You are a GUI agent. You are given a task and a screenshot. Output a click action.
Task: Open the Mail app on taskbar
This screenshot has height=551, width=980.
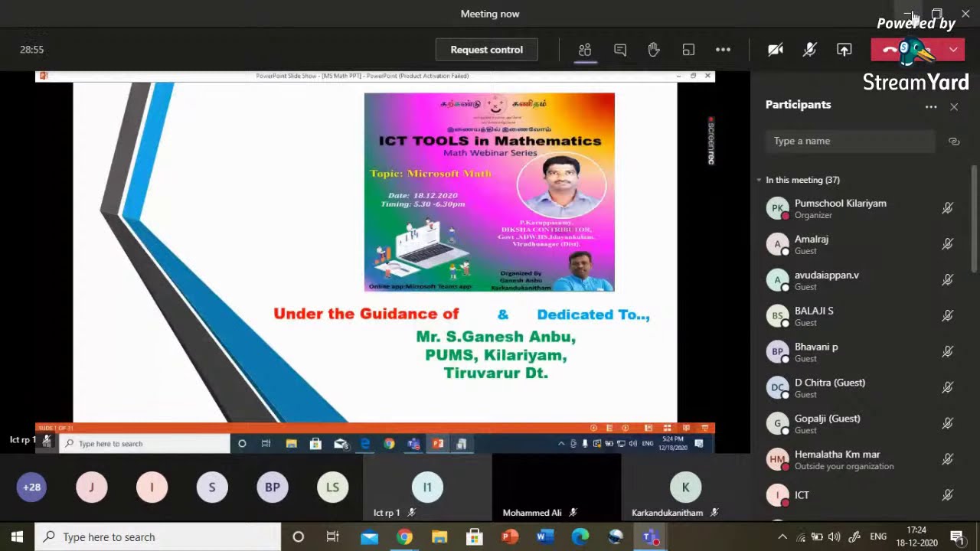(369, 536)
